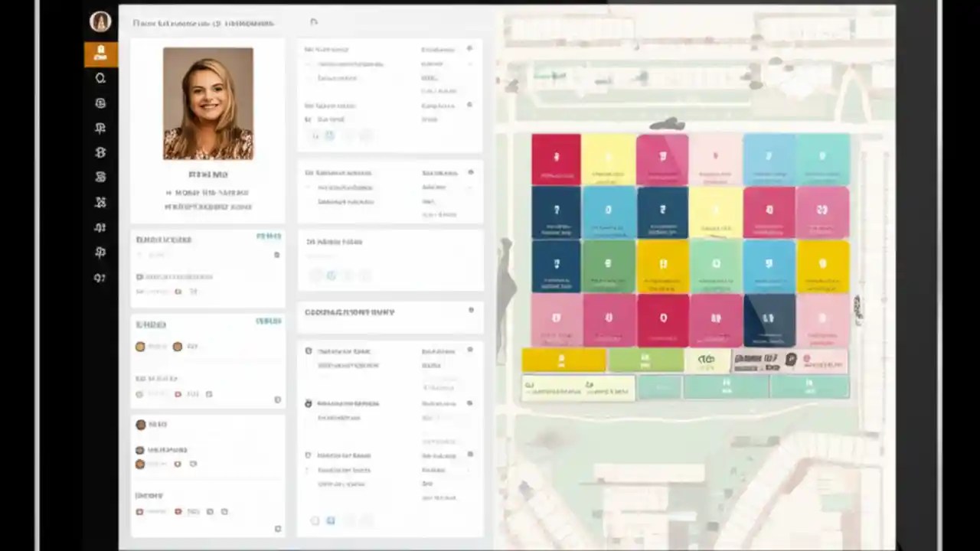This screenshot has width=980, height=551.
Task: Select the crimson numbered tile in the map grid
Action: pos(556,157)
